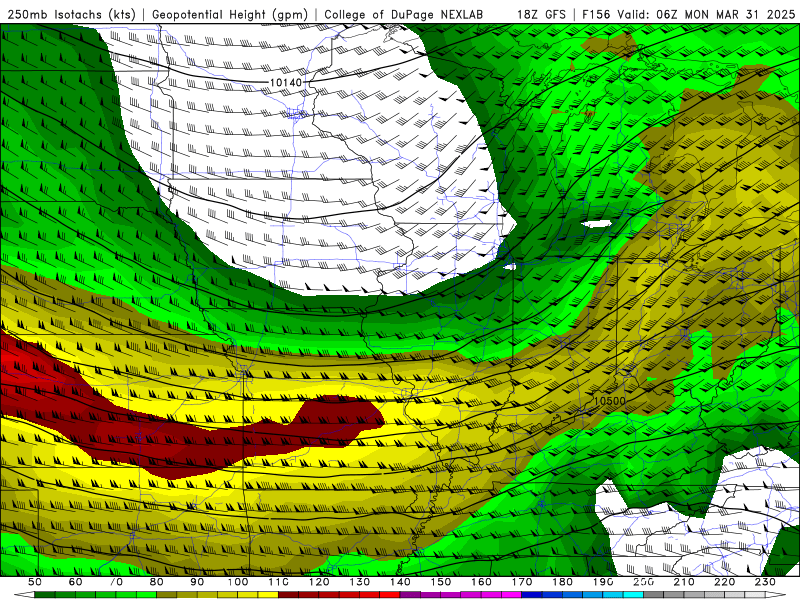Click the 60 knot color bar label

click(x=75, y=582)
